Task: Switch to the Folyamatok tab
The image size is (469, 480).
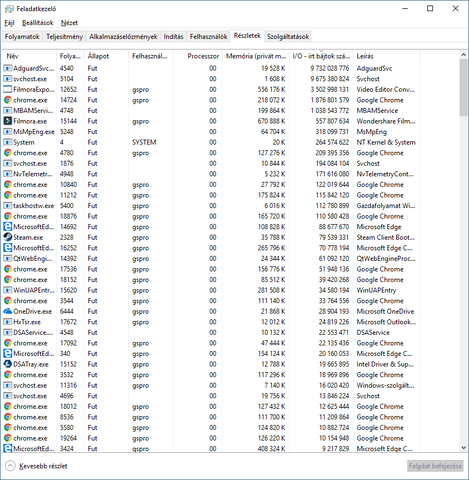Action: [x=22, y=37]
